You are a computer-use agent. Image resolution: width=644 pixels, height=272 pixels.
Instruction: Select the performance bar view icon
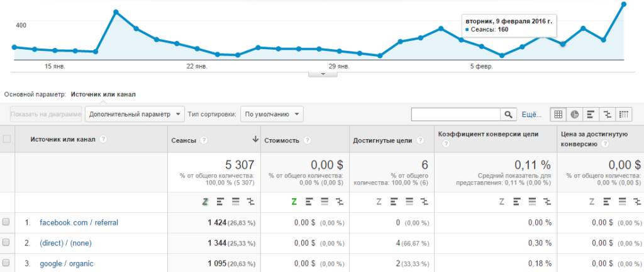591,115
